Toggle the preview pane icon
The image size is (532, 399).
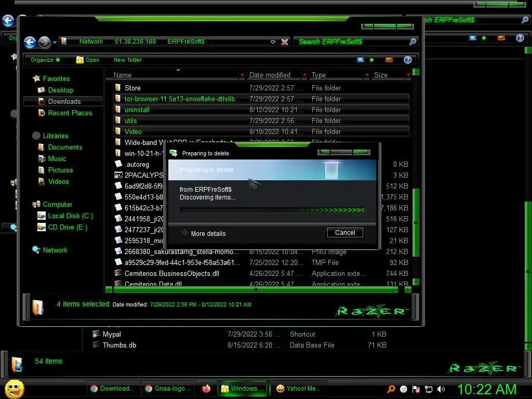[x=389, y=60]
